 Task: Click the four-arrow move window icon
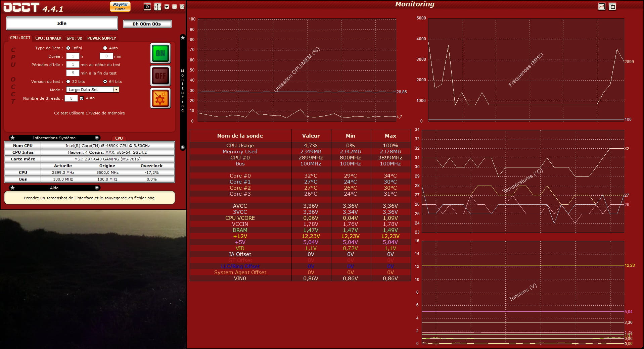[157, 7]
